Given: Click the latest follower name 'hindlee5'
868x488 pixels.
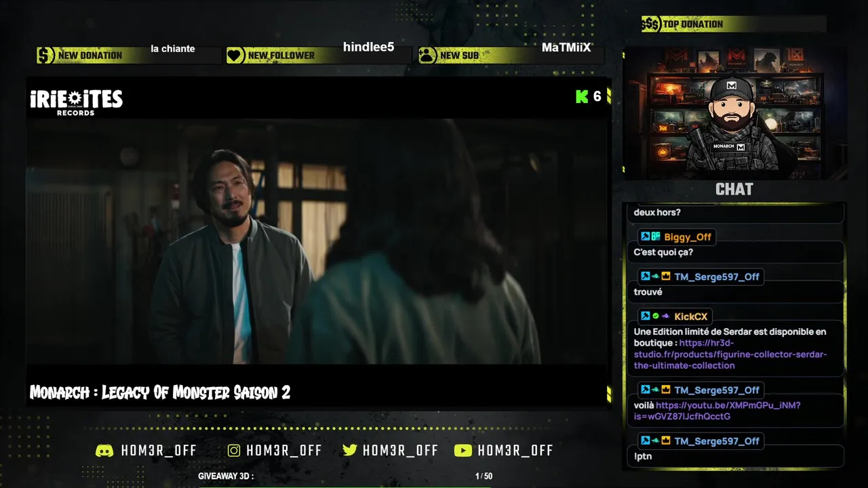Looking at the screenshot, I should (368, 47).
